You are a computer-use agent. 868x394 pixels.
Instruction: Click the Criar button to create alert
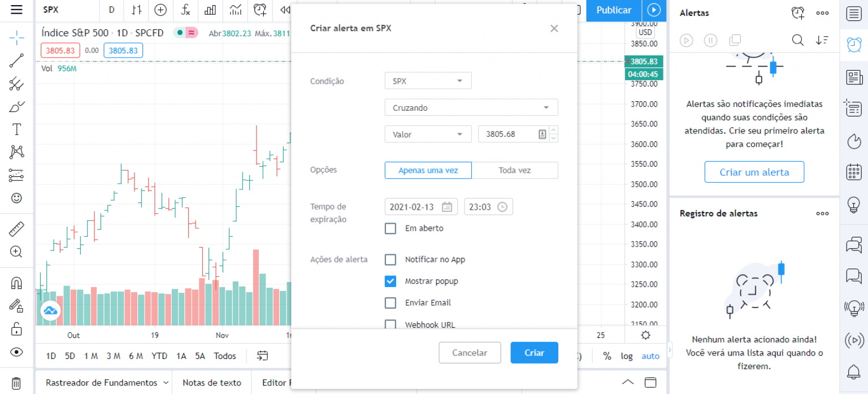tap(533, 352)
